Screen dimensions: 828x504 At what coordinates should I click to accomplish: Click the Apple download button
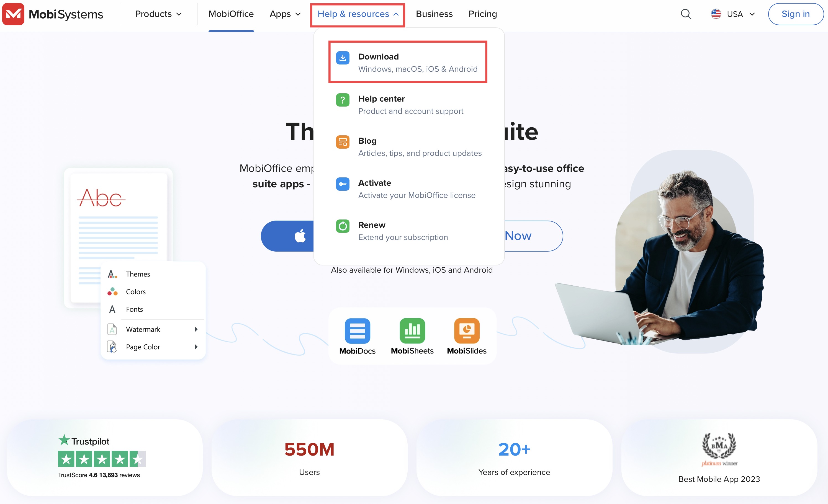click(x=287, y=236)
